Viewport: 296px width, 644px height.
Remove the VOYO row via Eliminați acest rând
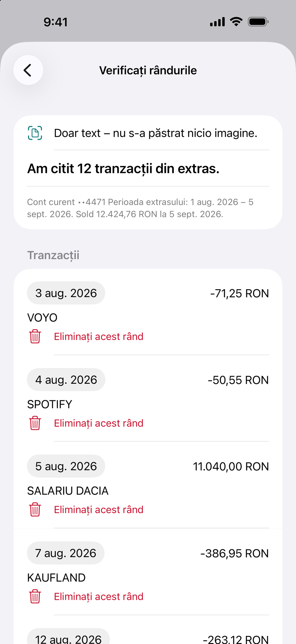pyautogui.click(x=99, y=336)
